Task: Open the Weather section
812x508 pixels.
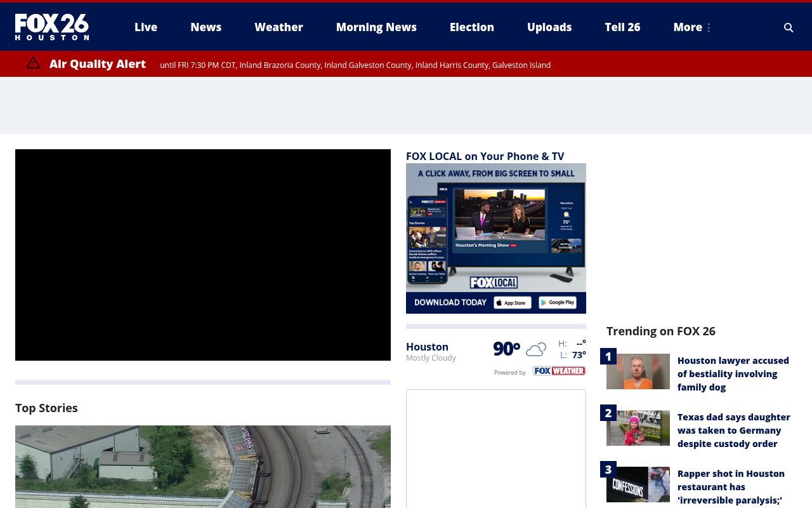Action: tap(278, 27)
